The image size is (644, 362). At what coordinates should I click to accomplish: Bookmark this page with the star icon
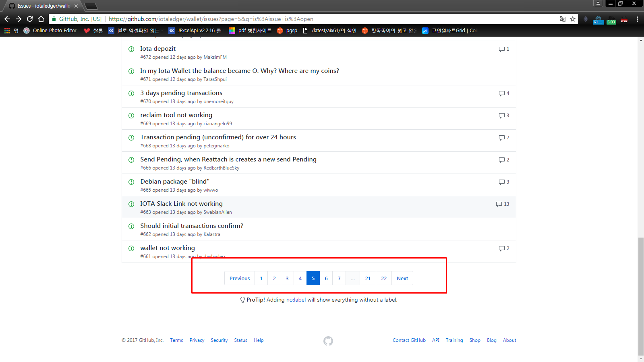573,19
